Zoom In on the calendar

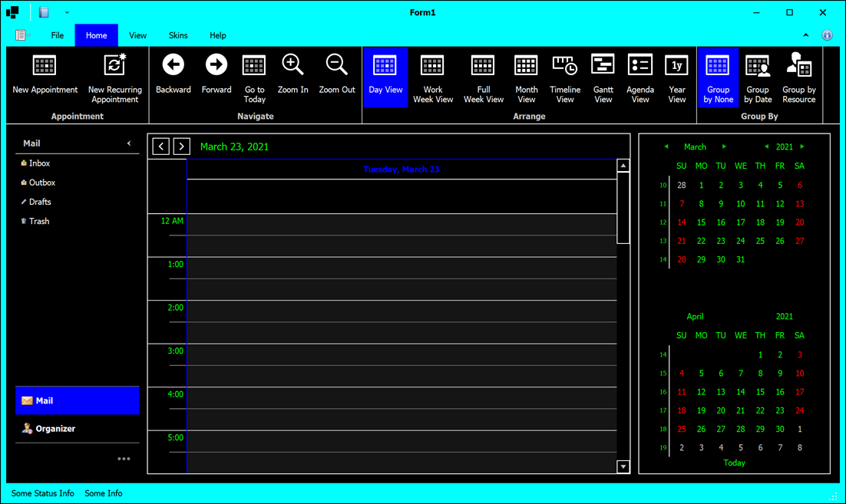pos(292,66)
